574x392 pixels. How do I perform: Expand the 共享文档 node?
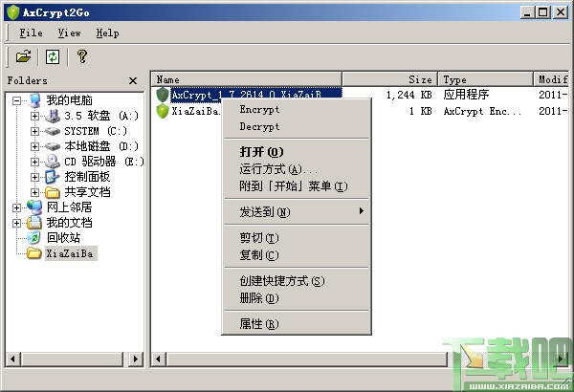[x=34, y=192]
